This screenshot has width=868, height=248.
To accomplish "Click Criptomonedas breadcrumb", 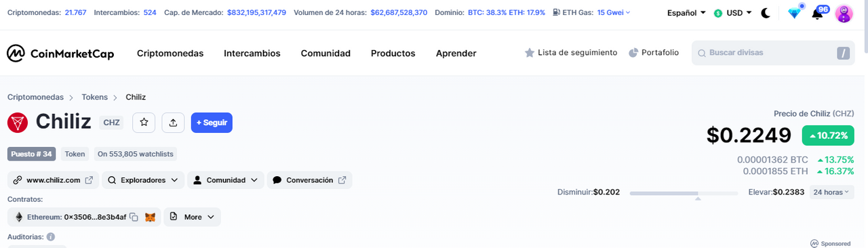I will [x=35, y=97].
